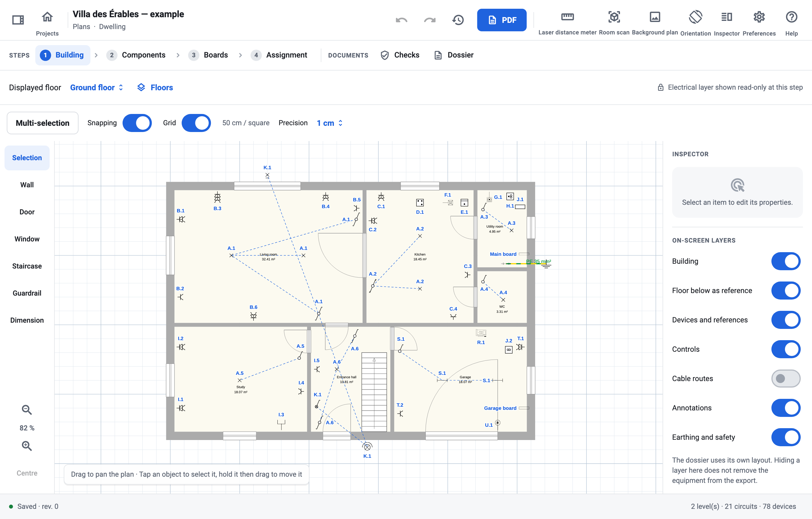Open Preferences gear icon
Screen dimensions: 812x519
click(759, 17)
